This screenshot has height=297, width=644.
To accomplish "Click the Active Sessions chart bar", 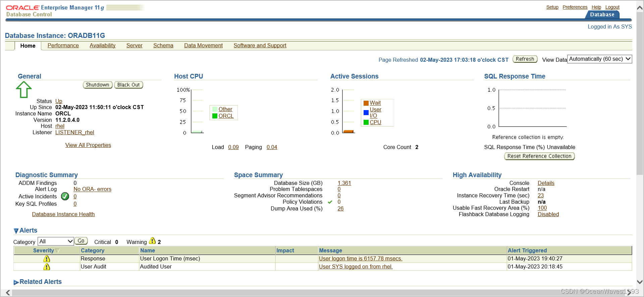I will point(348,132).
